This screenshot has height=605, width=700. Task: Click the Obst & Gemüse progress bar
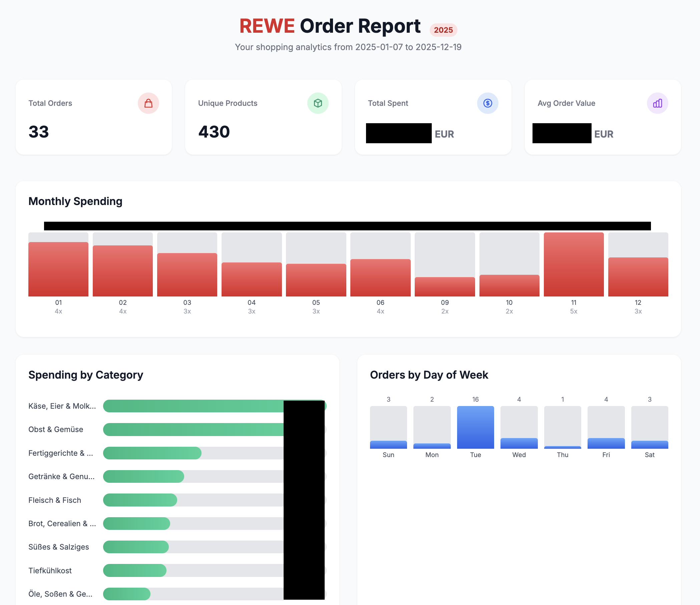(193, 429)
